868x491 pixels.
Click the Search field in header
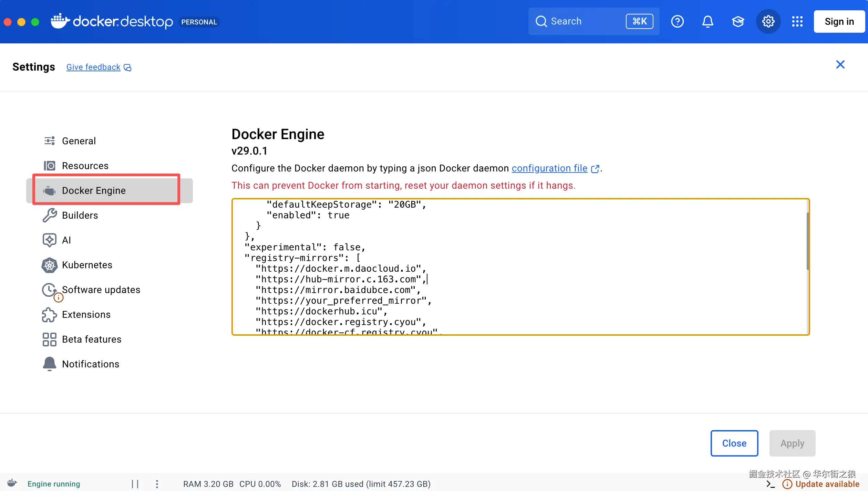point(586,21)
